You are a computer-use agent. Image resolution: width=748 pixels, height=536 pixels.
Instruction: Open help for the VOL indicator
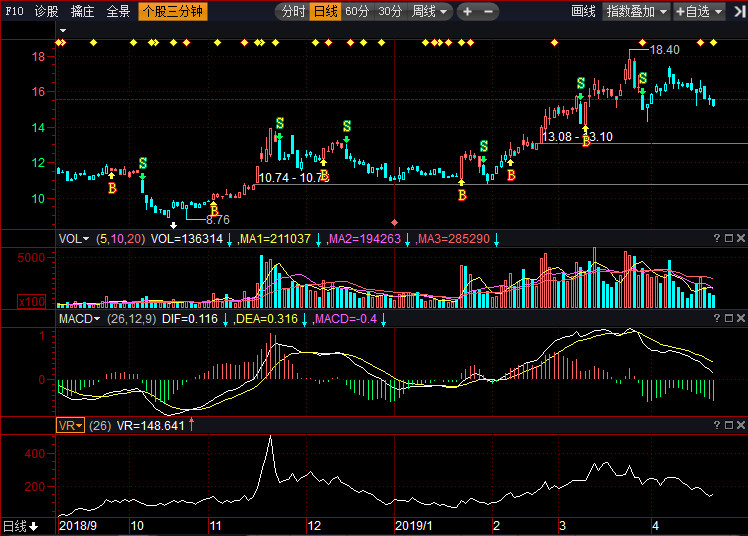[717, 238]
